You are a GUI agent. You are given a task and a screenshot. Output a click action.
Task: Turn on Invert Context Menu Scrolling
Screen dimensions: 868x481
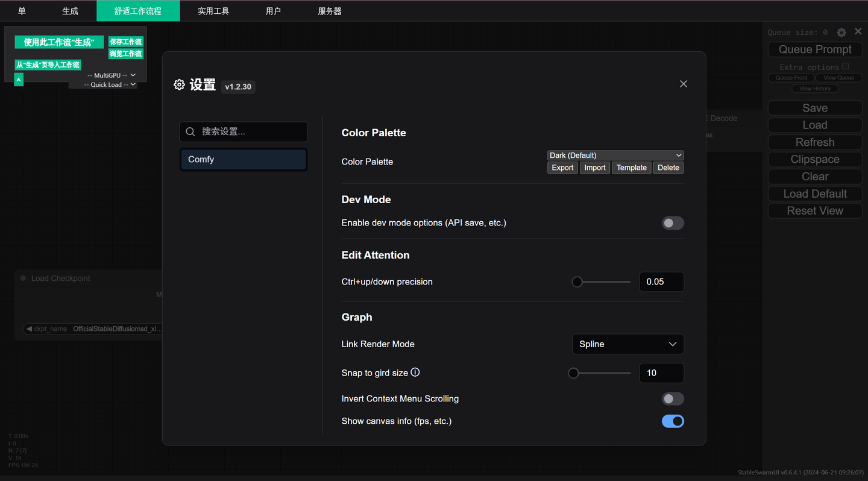(x=673, y=399)
